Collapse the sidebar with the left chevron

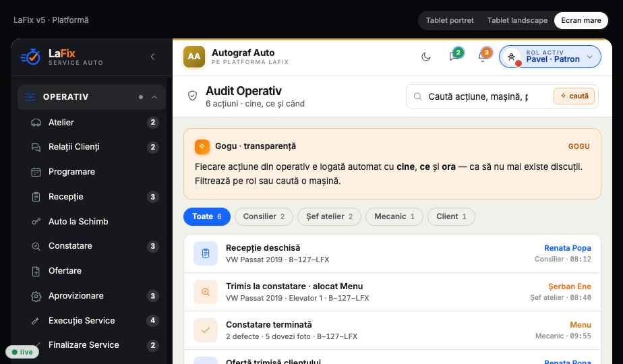coord(152,57)
